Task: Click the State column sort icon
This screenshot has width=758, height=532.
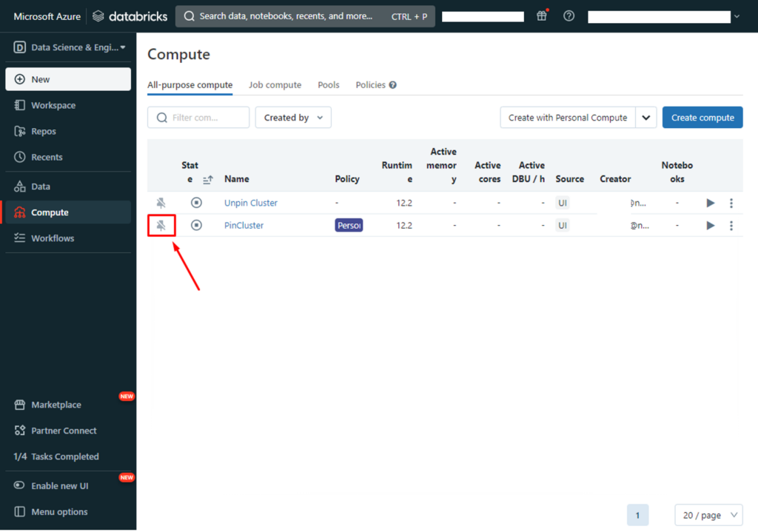Action: (x=208, y=179)
